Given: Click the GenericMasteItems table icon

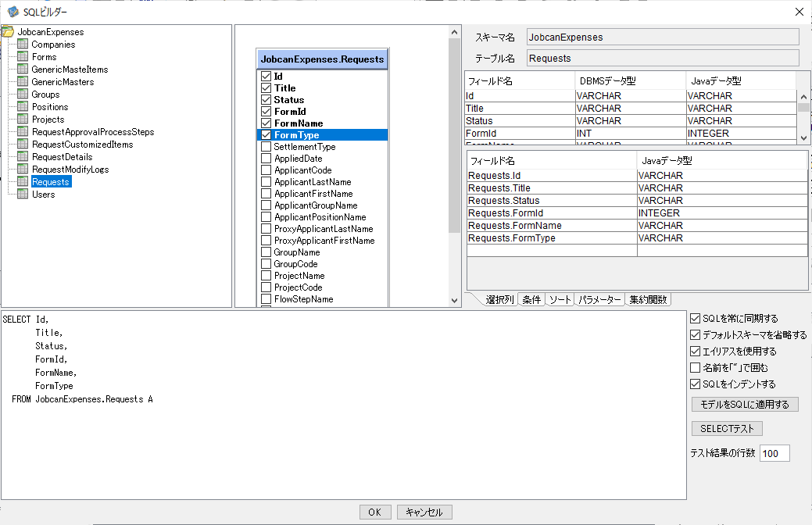Looking at the screenshot, I should pyautogui.click(x=23, y=69).
